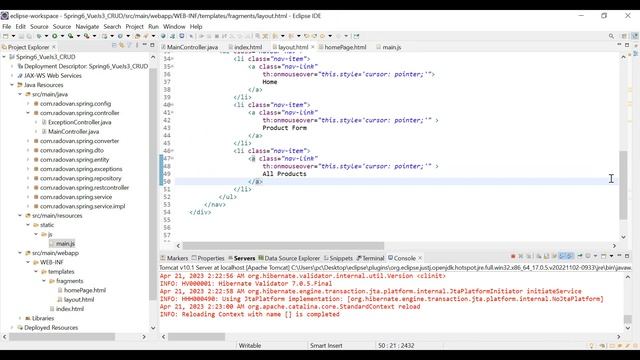This screenshot has width=640, height=360.
Task: Click the Open Web Browser globe icon
Action: (x=163, y=36)
